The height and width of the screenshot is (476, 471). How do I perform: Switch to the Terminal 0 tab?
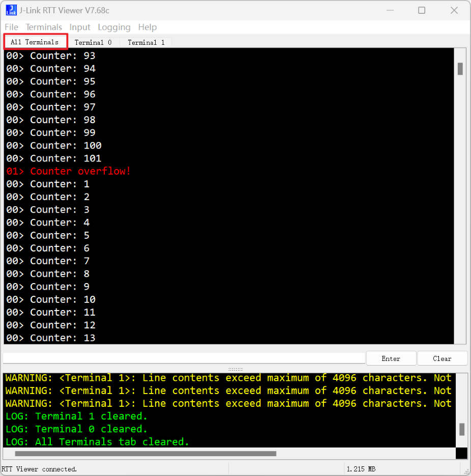point(93,43)
